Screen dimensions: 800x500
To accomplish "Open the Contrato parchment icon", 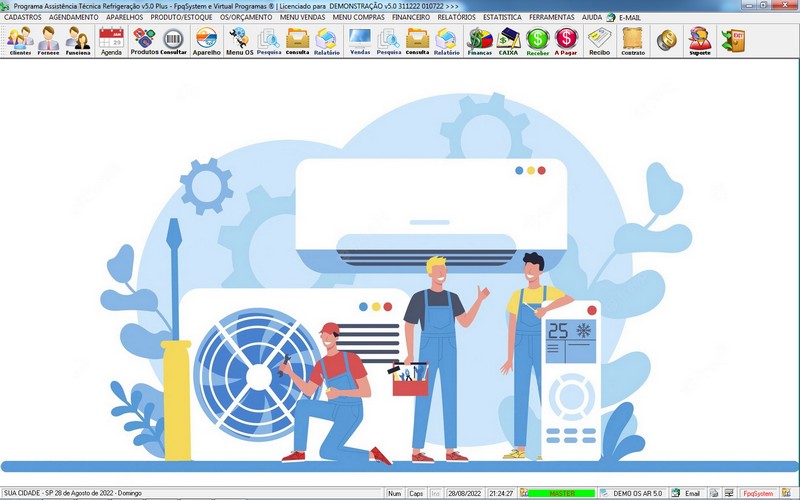I will 633,41.
